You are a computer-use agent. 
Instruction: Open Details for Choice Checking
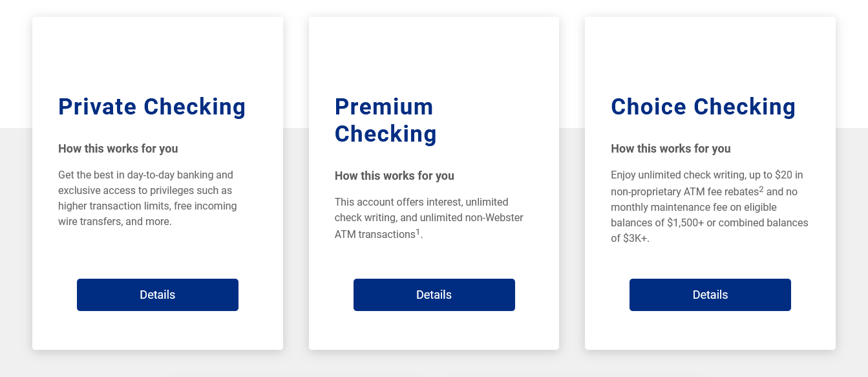pos(710,295)
